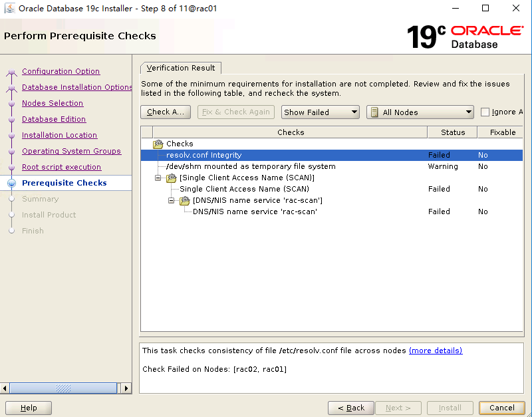Image resolution: width=532 pixels, height=417 pixels.
Task: Select the DNS/NIS name service 'rac-scan' check row
Action: coord(331,211)
